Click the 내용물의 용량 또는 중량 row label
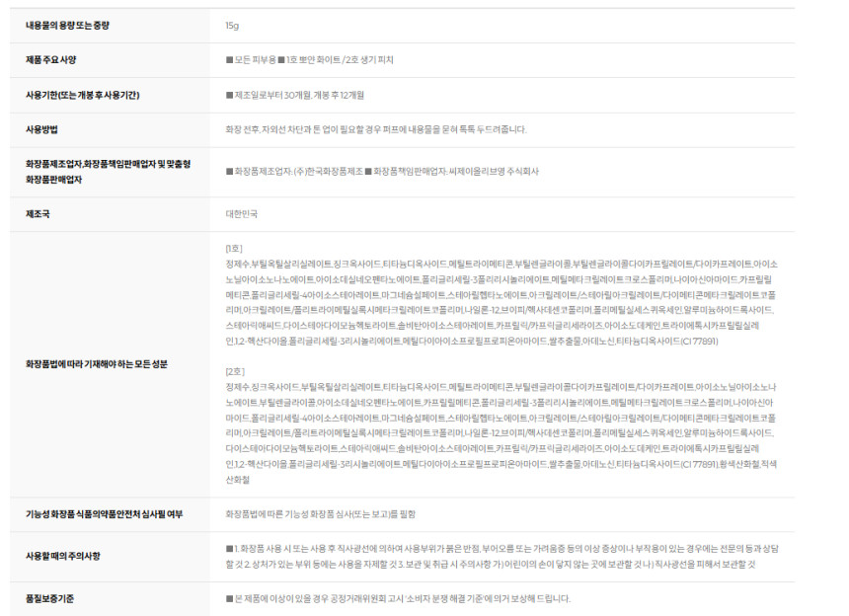 [67, 26]
